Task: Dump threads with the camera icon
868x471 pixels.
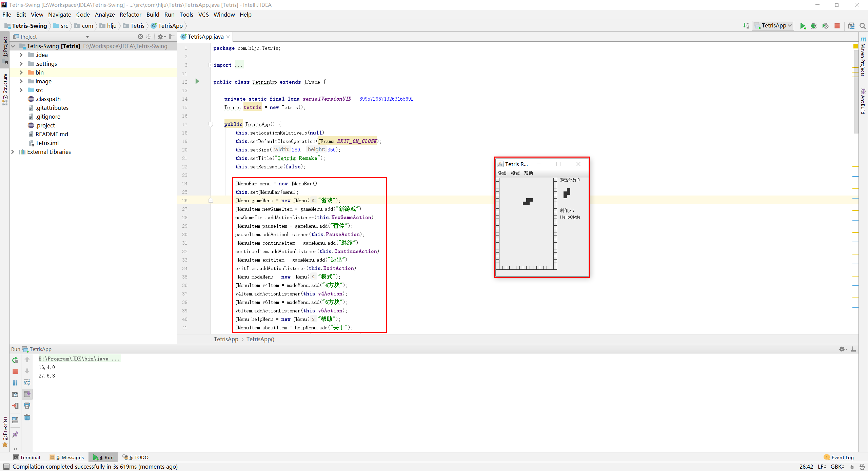Action: point(15,394)
